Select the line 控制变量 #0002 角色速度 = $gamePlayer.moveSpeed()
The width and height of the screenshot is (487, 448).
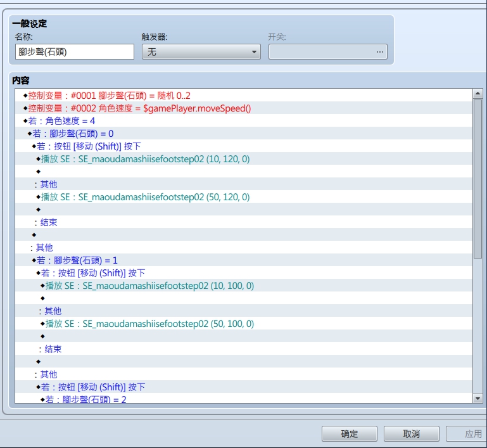[244, 108]
